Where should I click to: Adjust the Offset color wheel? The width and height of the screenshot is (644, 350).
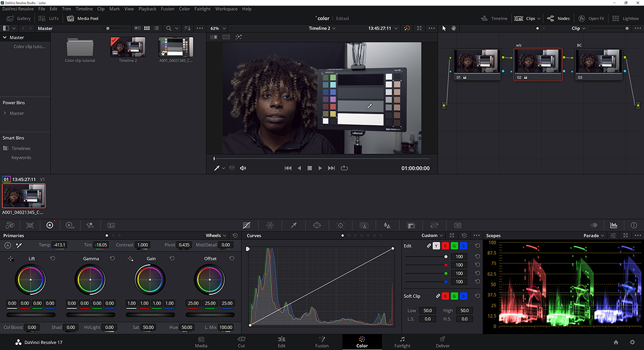[x=210, y=280]
